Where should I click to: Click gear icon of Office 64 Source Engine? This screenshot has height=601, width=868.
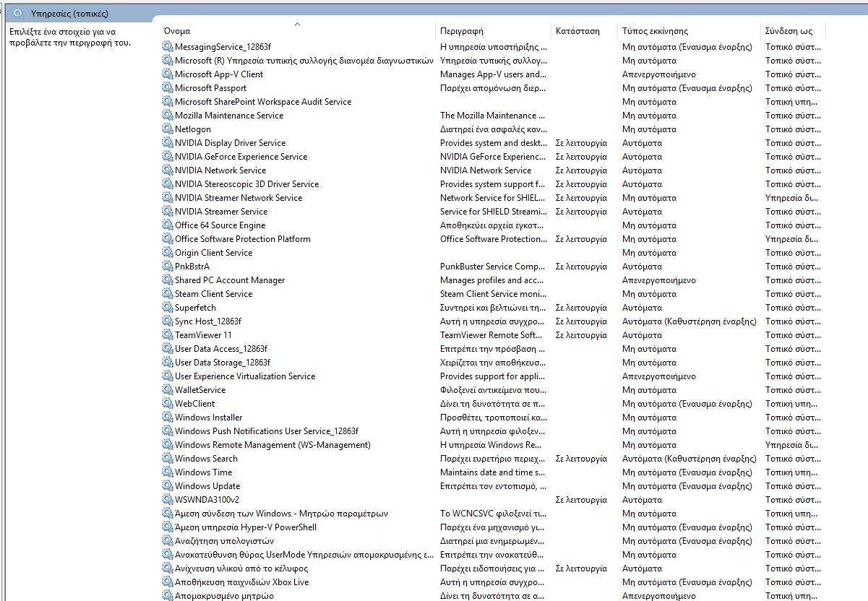point(168,225)
